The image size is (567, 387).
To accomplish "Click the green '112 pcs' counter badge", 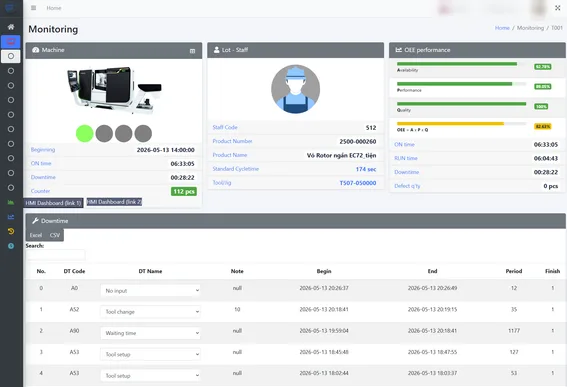I will tap(184, 191).
